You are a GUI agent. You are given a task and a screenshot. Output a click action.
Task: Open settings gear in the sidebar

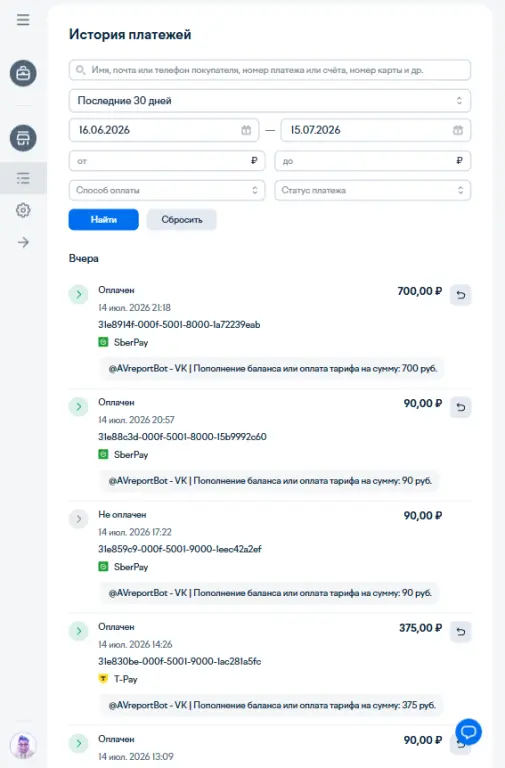point(23,211)
